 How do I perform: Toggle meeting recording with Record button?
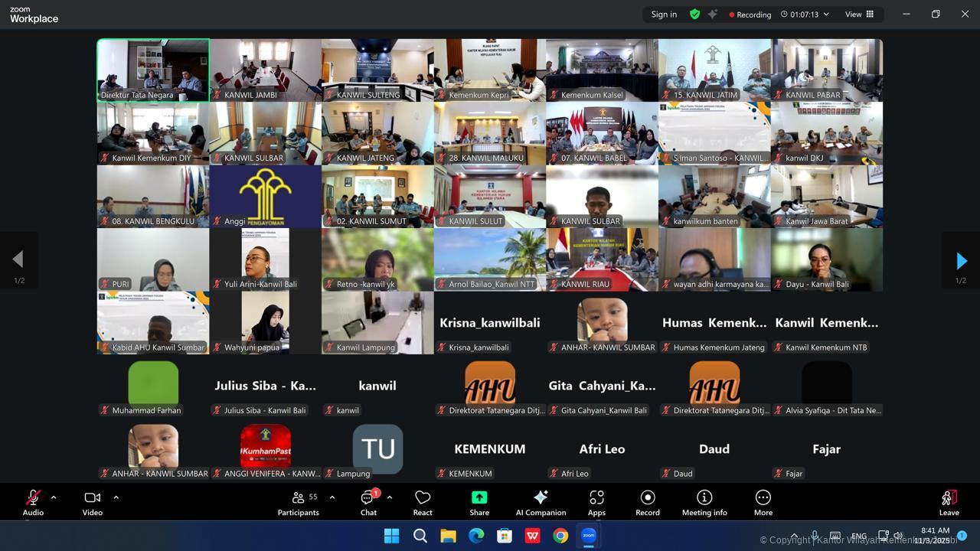point(647,503)
